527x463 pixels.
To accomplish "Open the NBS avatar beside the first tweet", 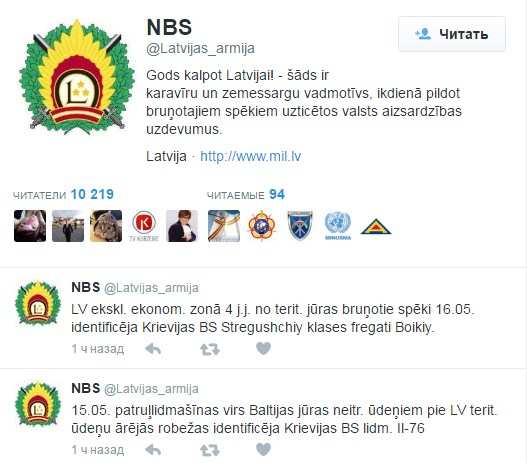I will point(38,303).
